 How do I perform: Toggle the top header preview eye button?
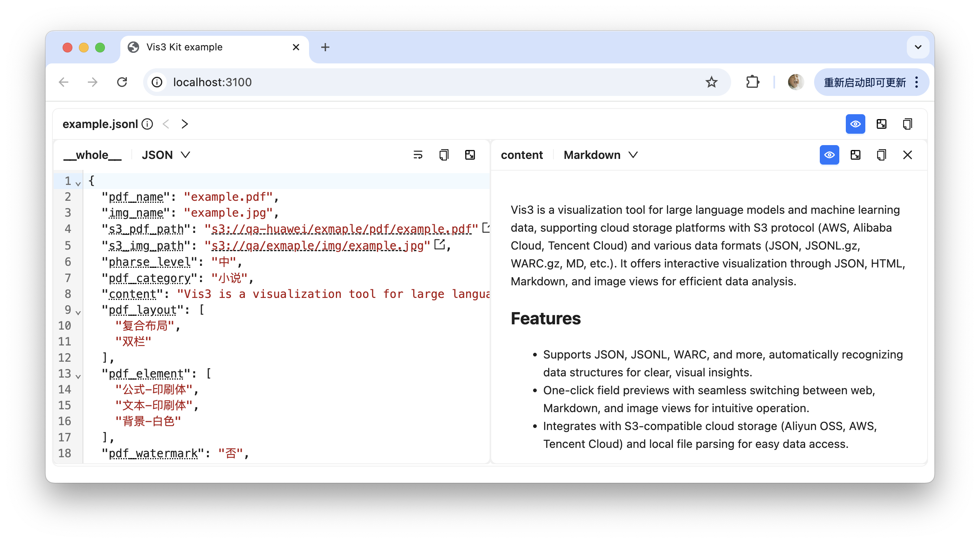click(x=855, y=124)
